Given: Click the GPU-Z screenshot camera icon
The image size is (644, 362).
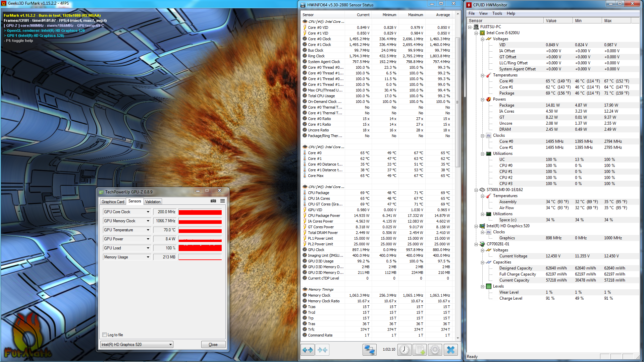Looking at the screenshot, I should (x=213, y=201).
